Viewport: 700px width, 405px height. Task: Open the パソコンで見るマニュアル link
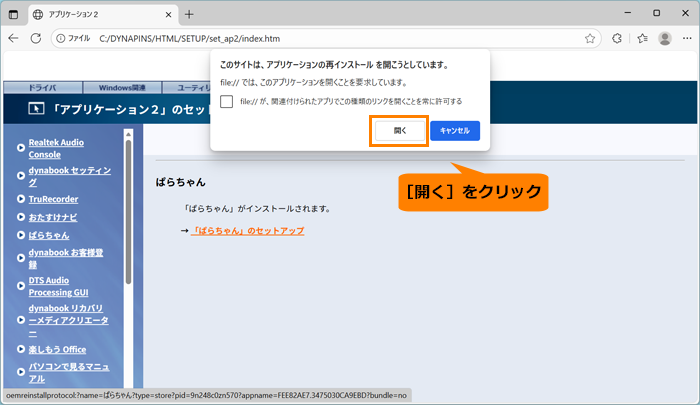(x=69, y=372)
